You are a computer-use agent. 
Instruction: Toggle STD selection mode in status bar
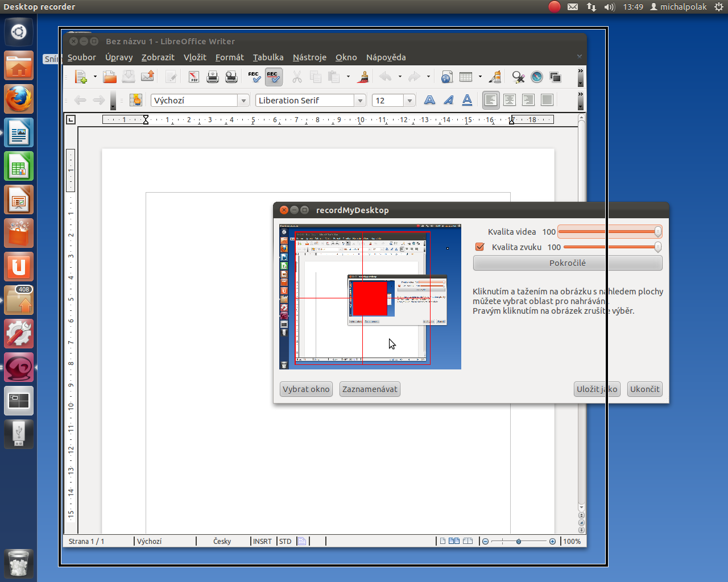coord(286,541)
